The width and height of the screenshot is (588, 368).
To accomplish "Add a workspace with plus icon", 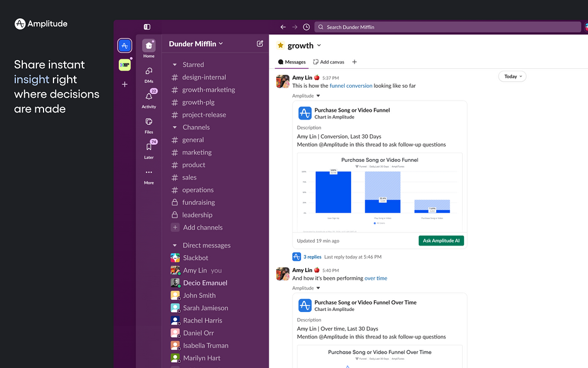I will 125,84.
